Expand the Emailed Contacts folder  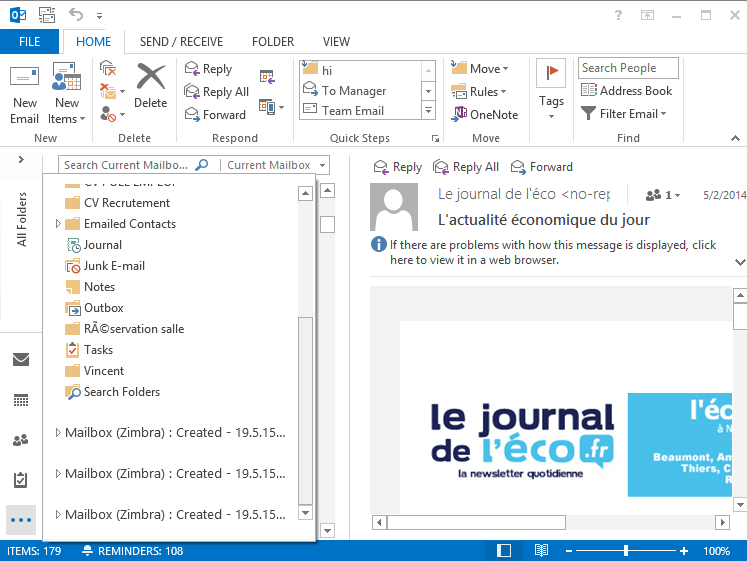(58, 224)
